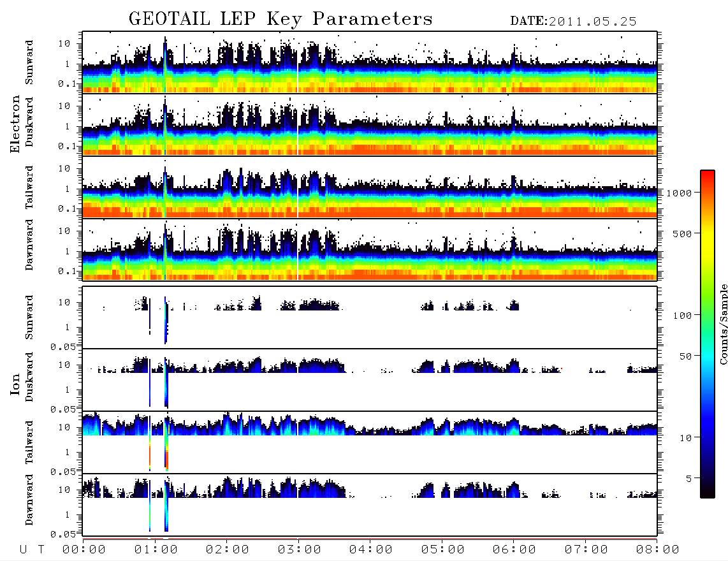Select the vertical "Electron" group label
The height and width of the screenshot is (561, 728).
15,124
